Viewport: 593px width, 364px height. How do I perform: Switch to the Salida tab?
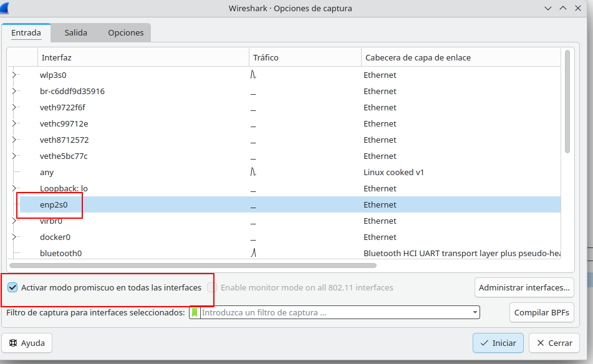(75, 32)
